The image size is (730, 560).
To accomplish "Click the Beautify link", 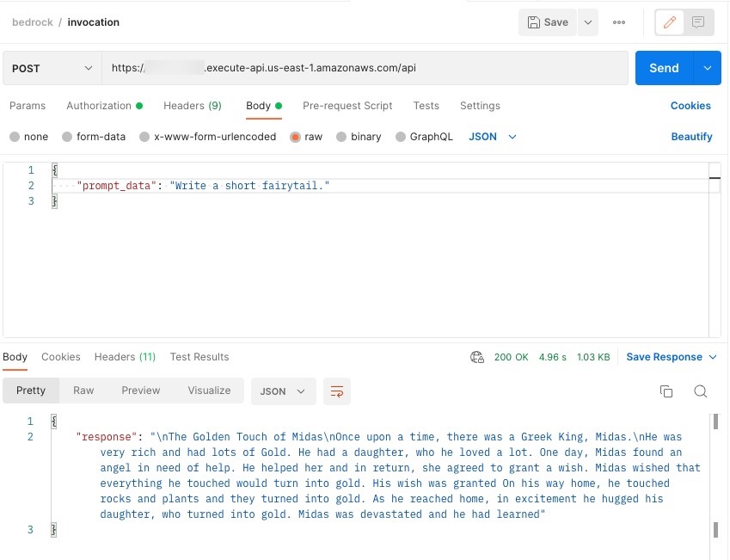I will [691, 137].
